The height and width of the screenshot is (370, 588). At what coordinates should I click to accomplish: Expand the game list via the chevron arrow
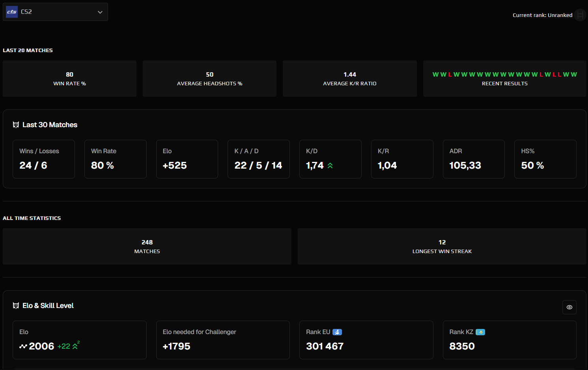pos(100,12)
